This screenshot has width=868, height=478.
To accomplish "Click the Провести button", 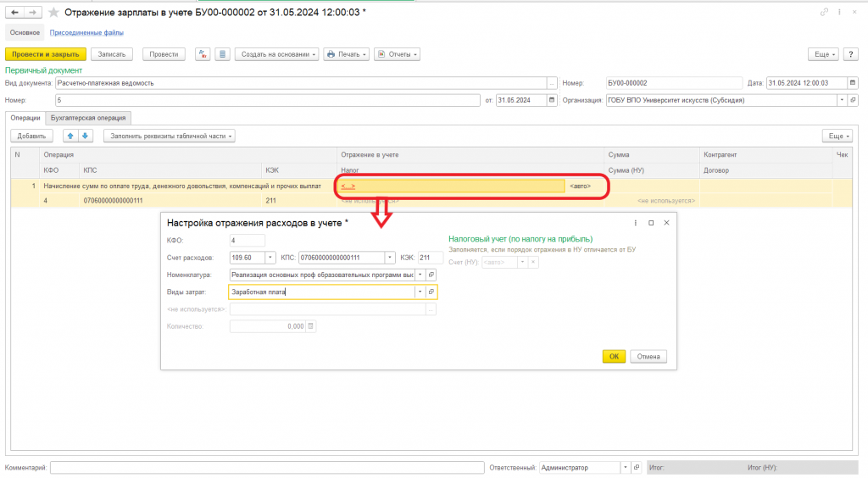I will click(164, 54).
